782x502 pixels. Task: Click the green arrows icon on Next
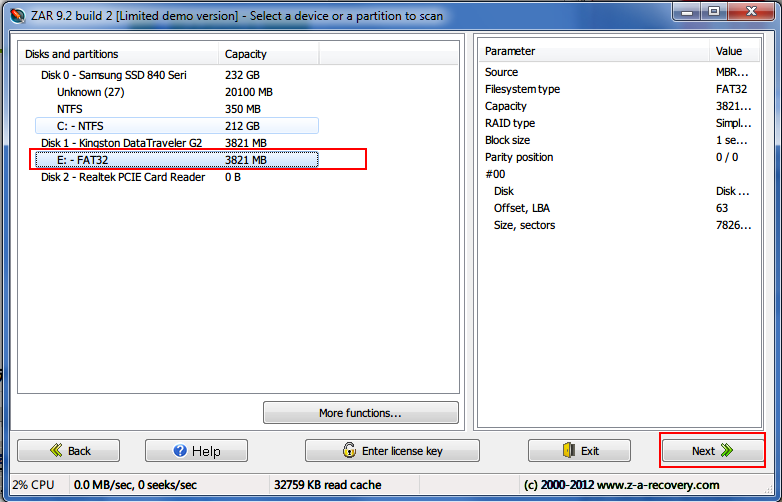coord(727,451)
